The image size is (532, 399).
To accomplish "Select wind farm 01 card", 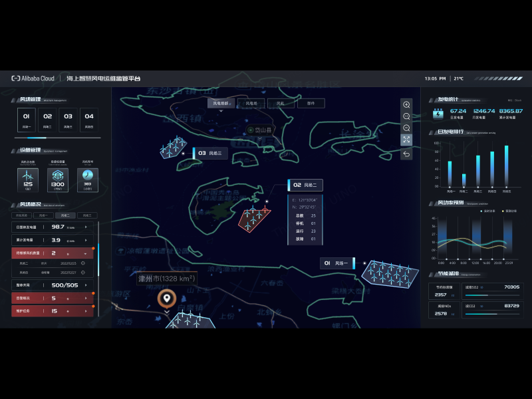I will [x=27, y=120].
